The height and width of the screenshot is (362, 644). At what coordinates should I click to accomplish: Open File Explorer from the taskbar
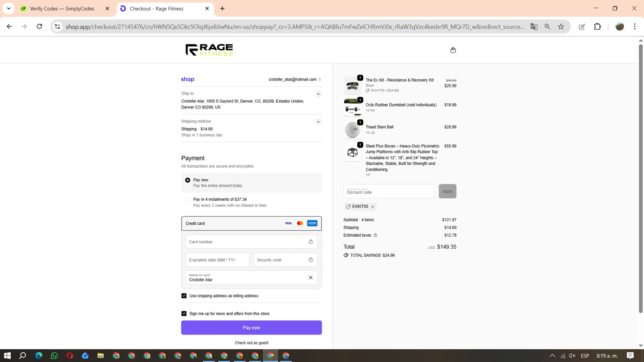click(x=100, y=356)
